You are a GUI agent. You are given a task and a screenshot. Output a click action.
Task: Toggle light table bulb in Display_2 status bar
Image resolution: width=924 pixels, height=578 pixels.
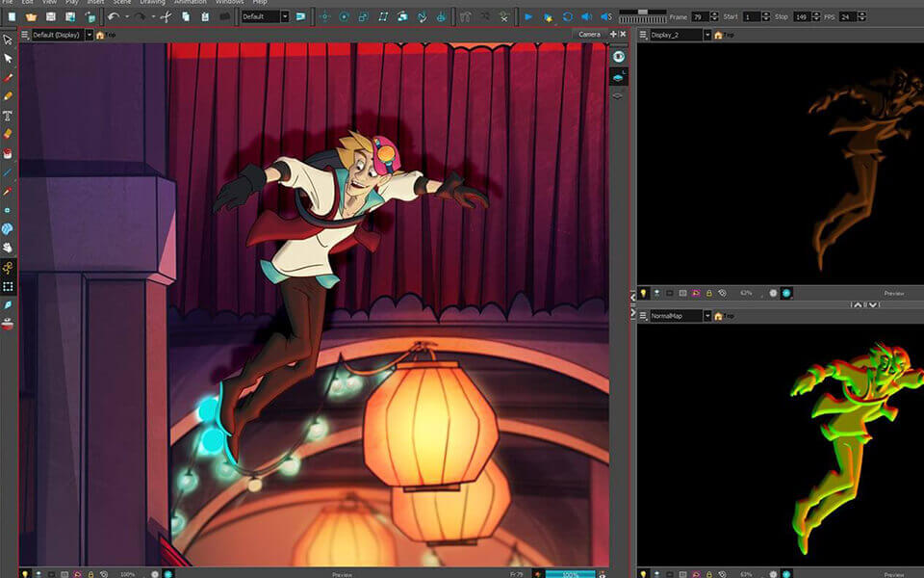coord(644,293)
